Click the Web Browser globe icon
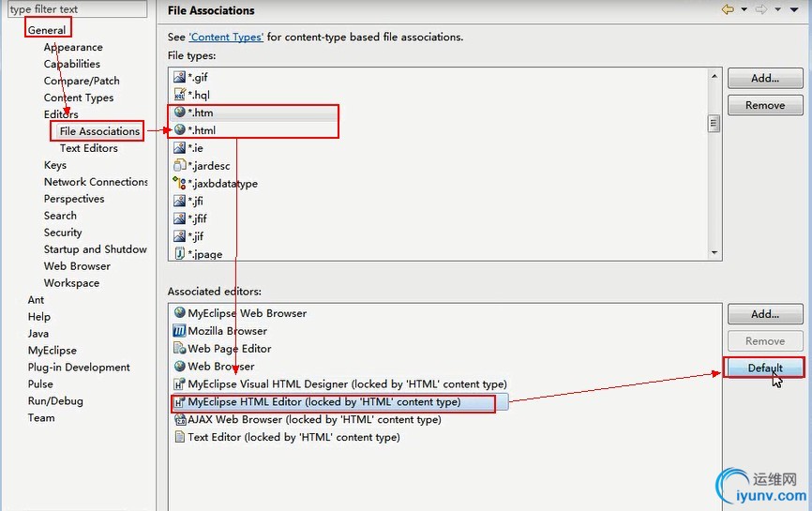The image size is (812, 511). click(179, 366)
